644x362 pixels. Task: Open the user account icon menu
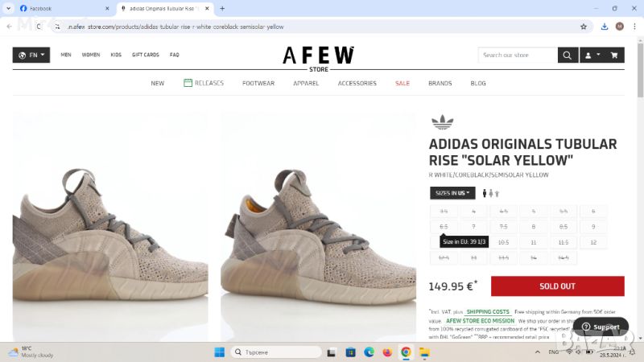tap(592, 55)
